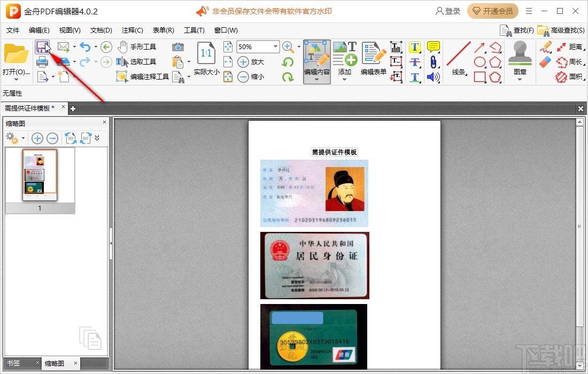Expand the 打开(O) open button dropdown arrow
Image resolution: width=588 pixels, height=374 pixels.
pyautogui.click(x=17, y=80)
